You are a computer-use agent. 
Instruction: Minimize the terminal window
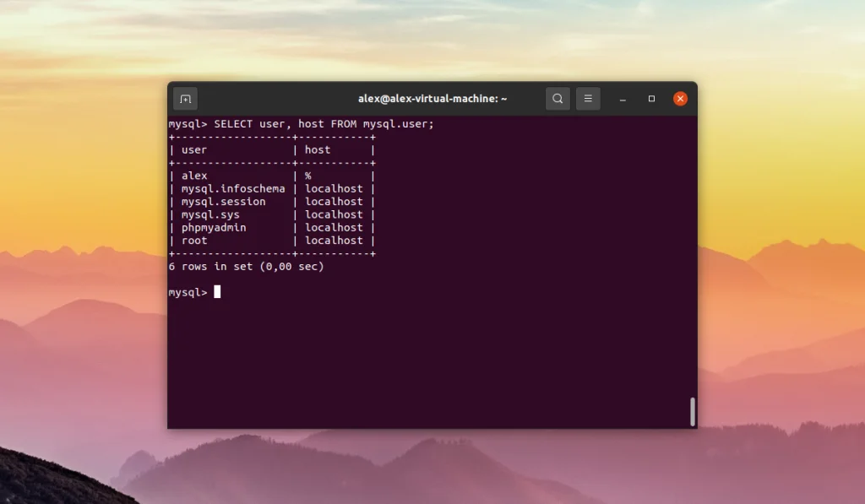(623, 99)
